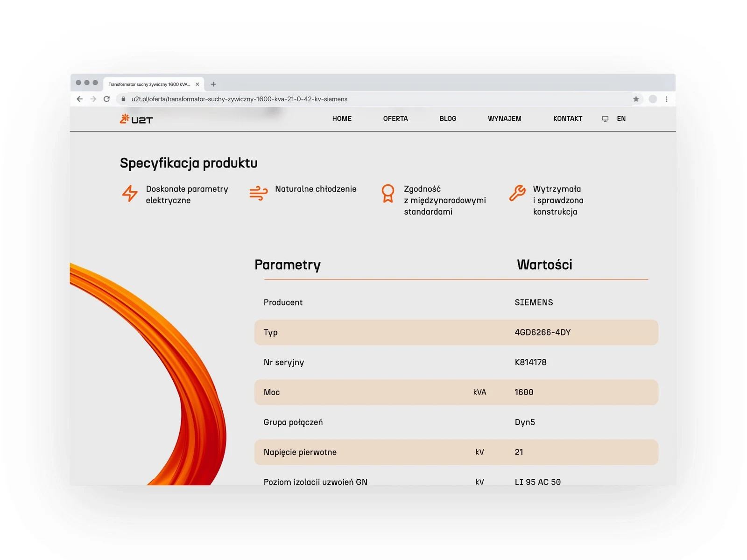Click the K814178 value

point(530,362)
